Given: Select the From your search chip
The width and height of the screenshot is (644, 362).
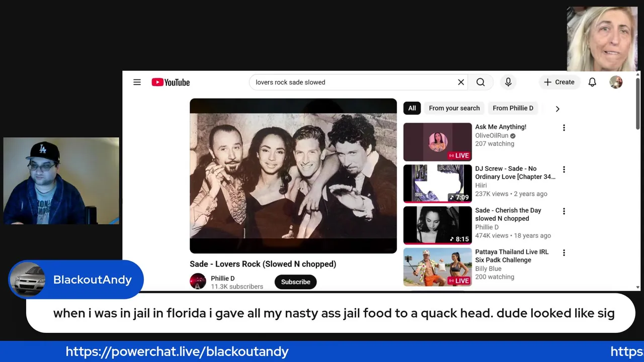Looking at the screenshot, I should pyautogui.click(x=454, y=108).
